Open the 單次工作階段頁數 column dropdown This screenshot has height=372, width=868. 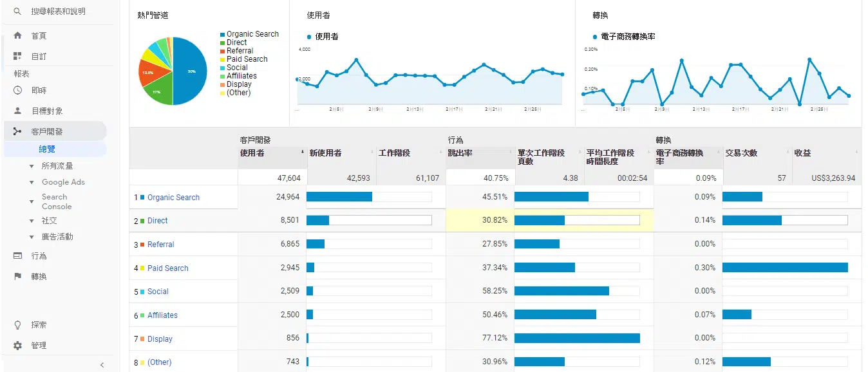click(580, 153)
